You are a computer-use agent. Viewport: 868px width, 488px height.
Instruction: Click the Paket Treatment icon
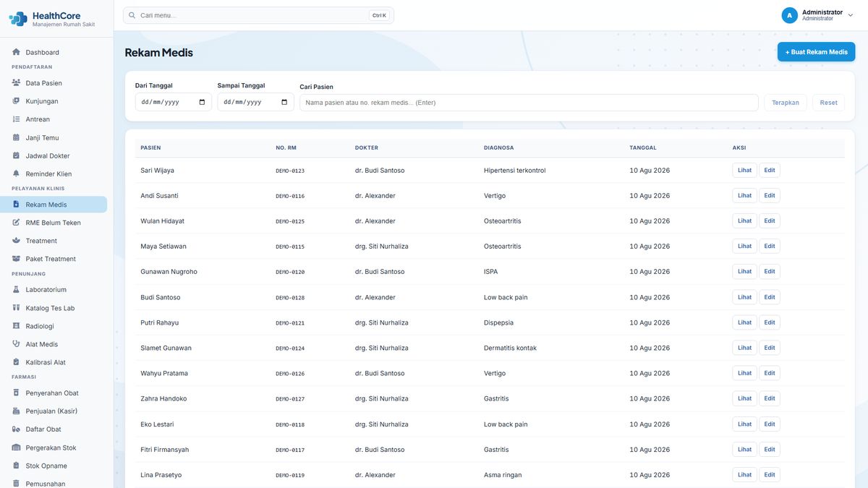[x=16, y=259]
